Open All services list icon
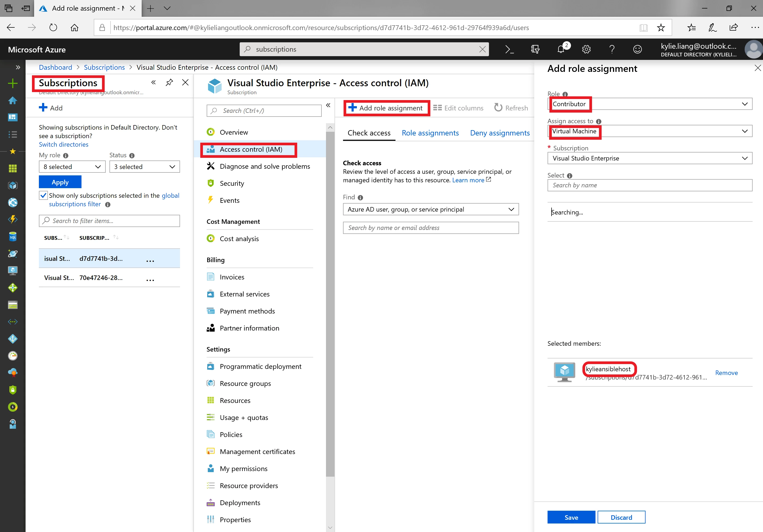This screenshot has height=532, width=763. tap(13, 134)
